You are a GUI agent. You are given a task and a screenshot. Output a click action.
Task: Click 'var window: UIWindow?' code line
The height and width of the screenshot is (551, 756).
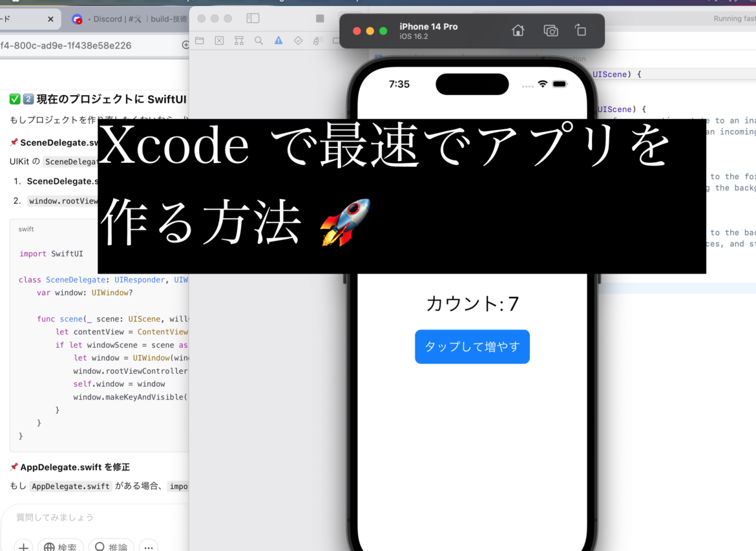[x=85, y=293]
